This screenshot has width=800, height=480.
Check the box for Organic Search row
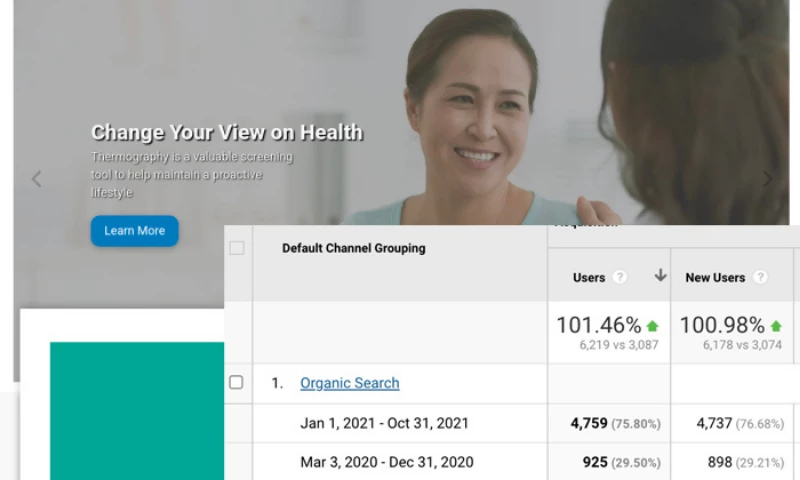(x=236, y=382)
